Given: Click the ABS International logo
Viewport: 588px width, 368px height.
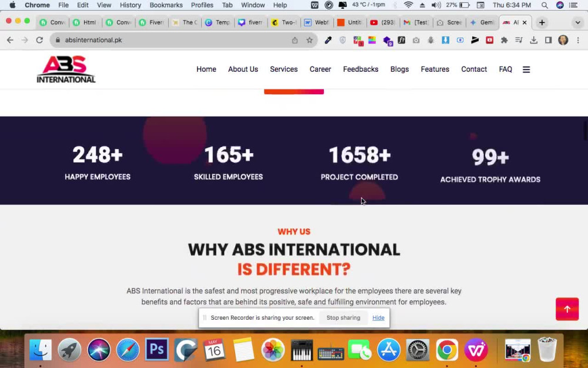Looking at the screenshot, I should tap(66, 69).
